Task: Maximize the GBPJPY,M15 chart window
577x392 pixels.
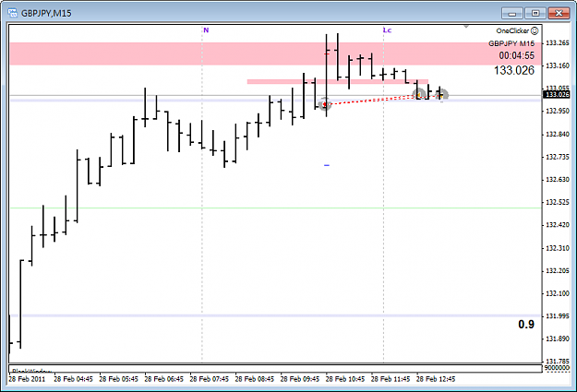Action: click(x=535, y=13)
